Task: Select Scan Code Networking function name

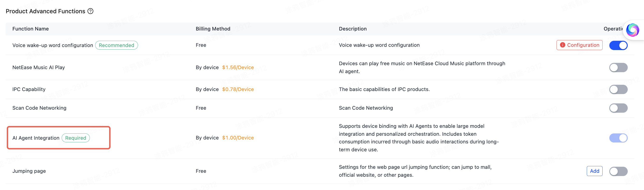Action: [x=39, y=108]
